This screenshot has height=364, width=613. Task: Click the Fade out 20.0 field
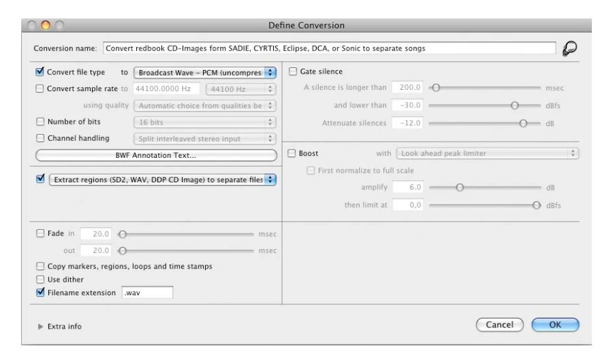[x=96, y=250]
